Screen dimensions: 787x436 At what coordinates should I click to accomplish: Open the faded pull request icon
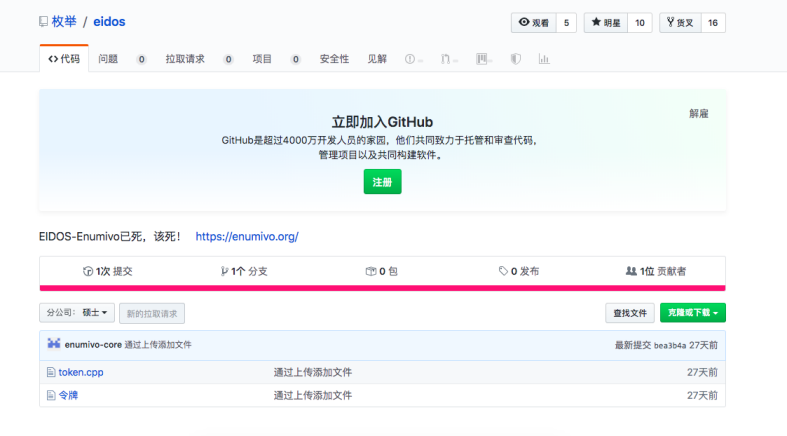(445, 59)
